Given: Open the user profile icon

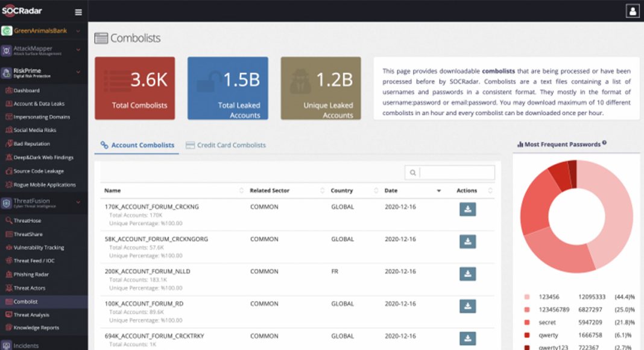Looking at the screenshot, I should coord(633,11).
